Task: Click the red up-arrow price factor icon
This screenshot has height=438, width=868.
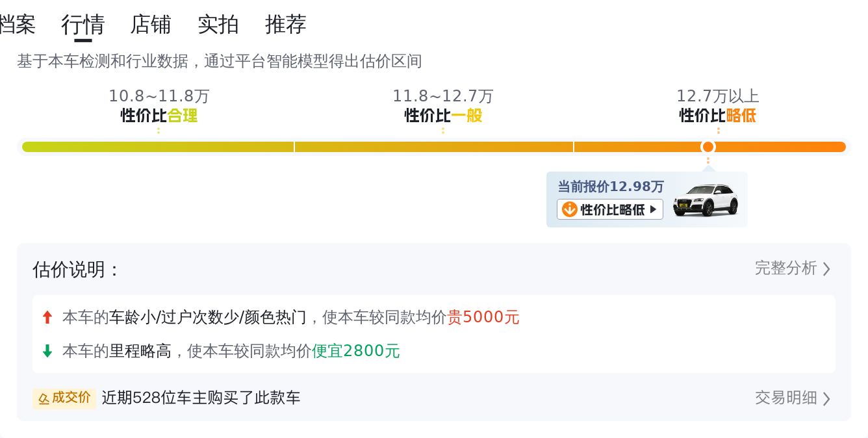Action: (47, 318)
